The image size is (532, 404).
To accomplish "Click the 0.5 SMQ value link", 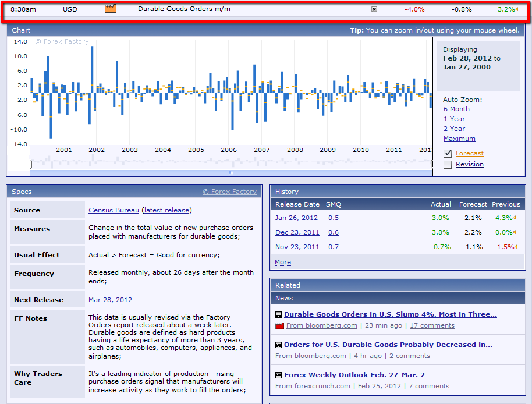I will point(334,218).
